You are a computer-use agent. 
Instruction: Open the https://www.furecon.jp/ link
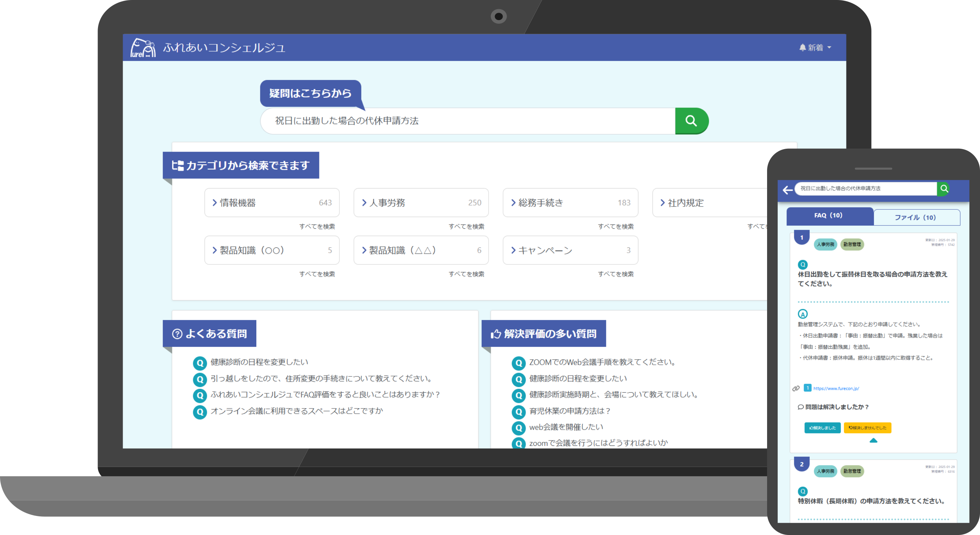(x=836, y=388)
